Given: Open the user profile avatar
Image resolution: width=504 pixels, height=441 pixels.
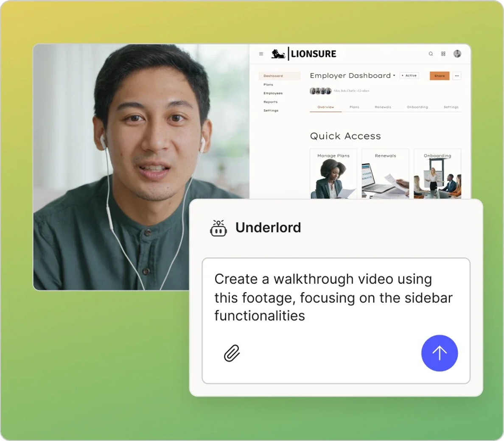Looking at the screenshot, I should [x=457, y=53].
